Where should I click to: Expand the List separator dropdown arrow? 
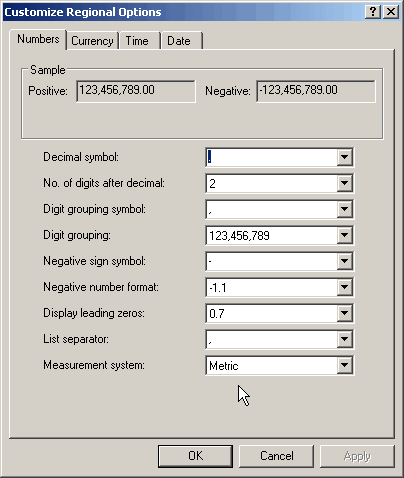coord(344,339)
